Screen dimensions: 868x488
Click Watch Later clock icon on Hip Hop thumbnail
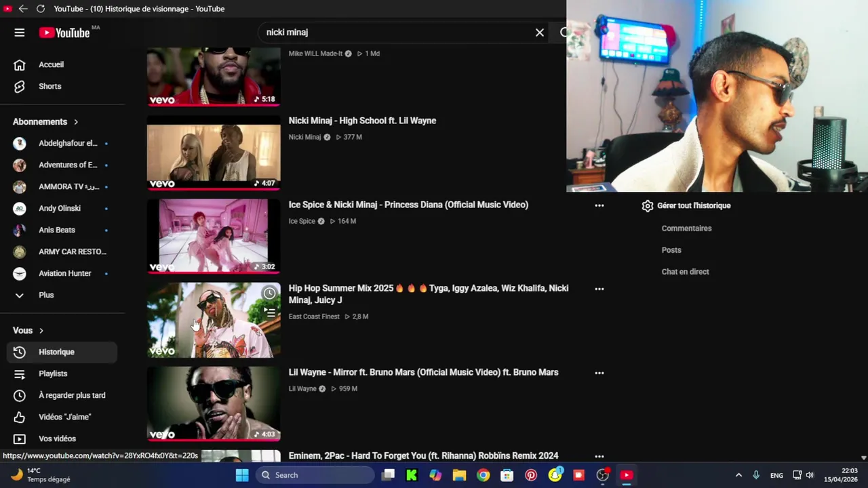pos(270,293)
